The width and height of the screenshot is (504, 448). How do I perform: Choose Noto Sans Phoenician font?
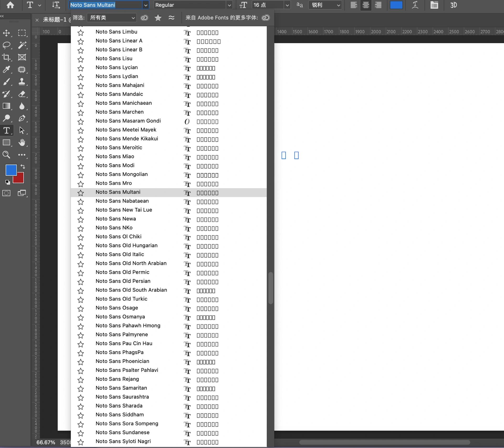click(x=169, y=362)
